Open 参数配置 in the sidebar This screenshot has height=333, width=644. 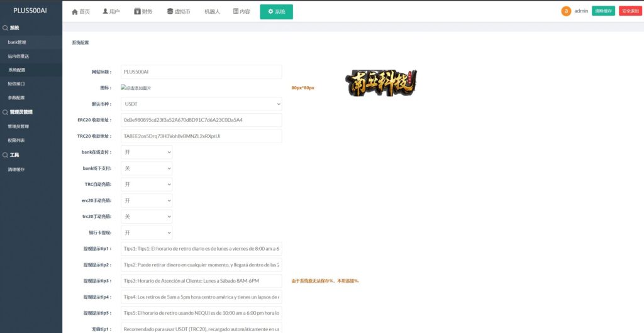[x=31, y=97]
